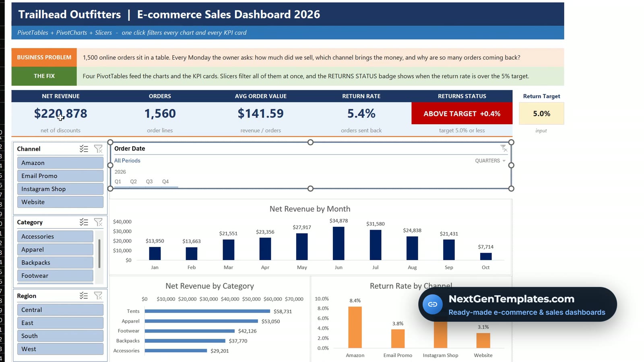Select Q2 on the Order Date timeline
Viewport: 644px width, 362px height.
coord(134,181)
